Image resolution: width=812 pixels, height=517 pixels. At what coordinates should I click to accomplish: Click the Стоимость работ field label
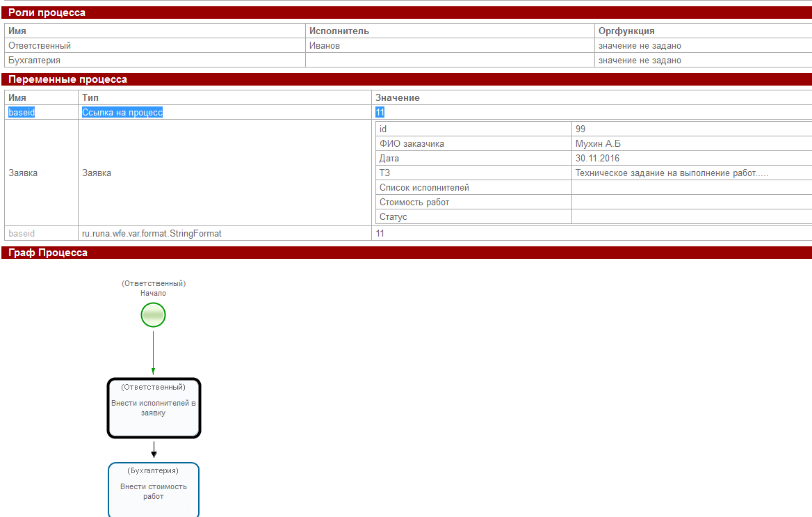pyautogui.click(x=414, y=202)
